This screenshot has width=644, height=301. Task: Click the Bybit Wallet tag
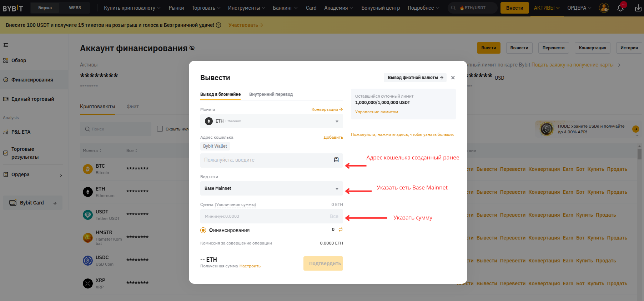[x=215, y=146]
